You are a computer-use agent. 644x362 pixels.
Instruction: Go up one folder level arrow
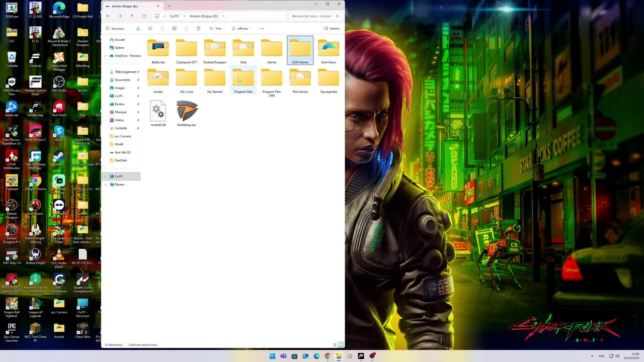point(132,16)
